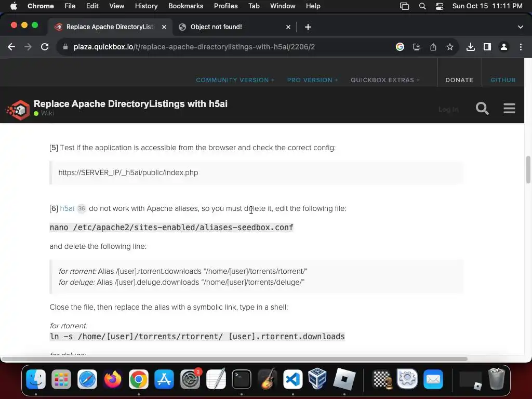The height and width of the screenshot is (399, 532).
Task: Launch Firefox from the Dock
Action: click(x=113, y=379)
